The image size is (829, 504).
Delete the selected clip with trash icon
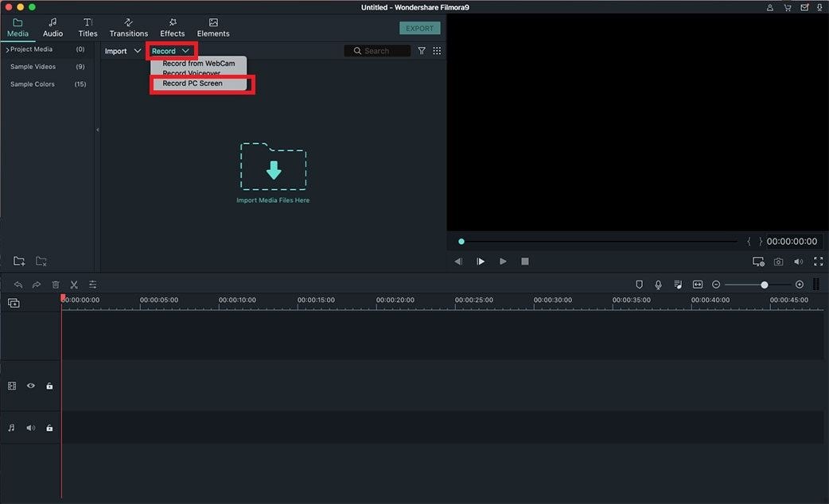pos(56,285)
